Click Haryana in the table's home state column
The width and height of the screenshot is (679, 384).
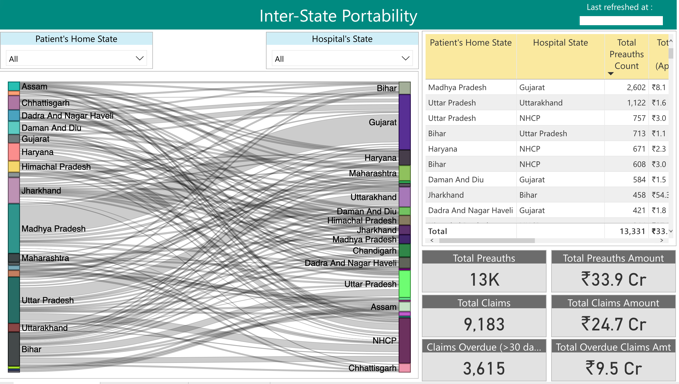(x=442, y=149)
